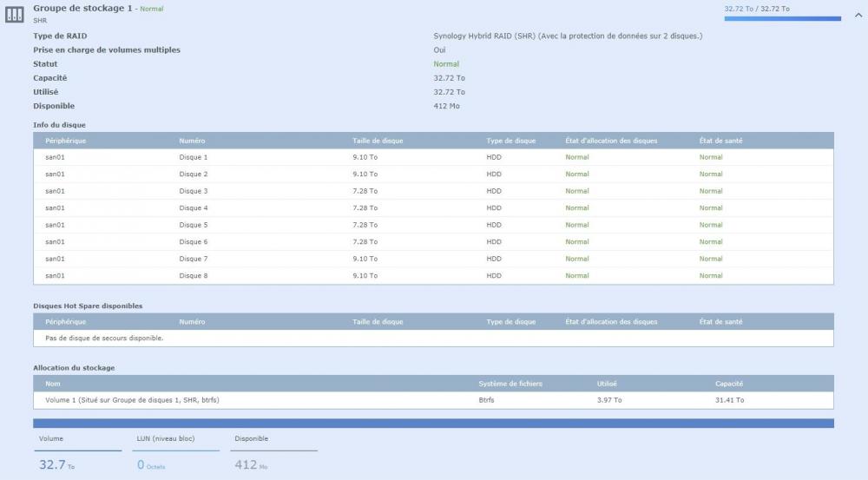Click the green Normal value beside Statut
The width and height of the screenshot is (868, 480).
[x=446, y=64]
